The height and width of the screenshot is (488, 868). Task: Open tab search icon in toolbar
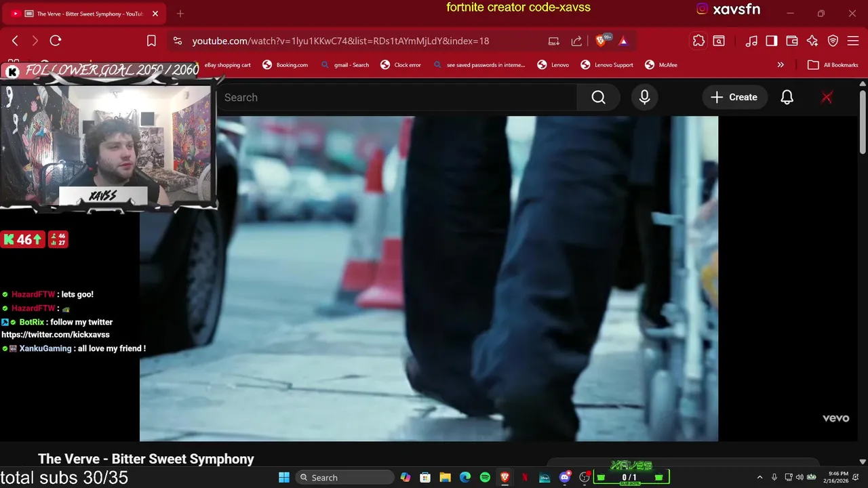click(x=719, y=41)
